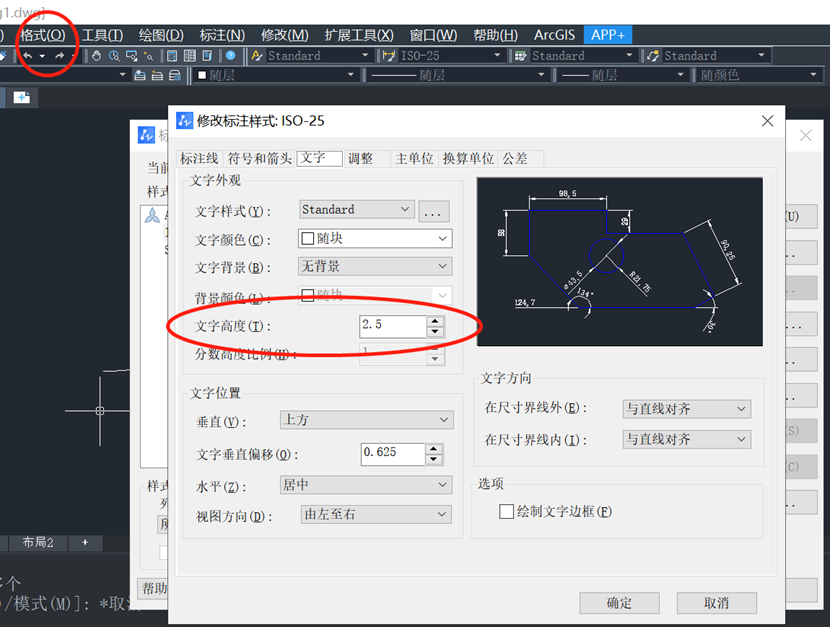Select the Zoom Window tool
This screenshot has height=627, width=830.
pyautogui.click(x=133, y=55)
